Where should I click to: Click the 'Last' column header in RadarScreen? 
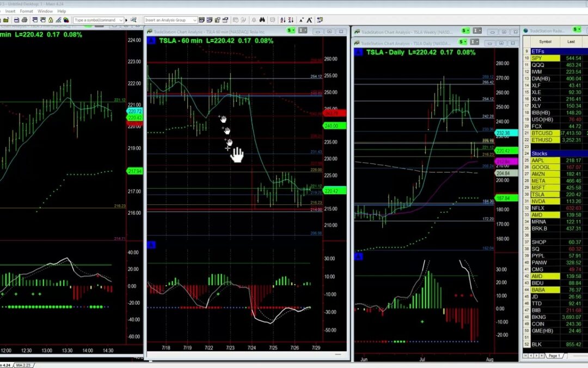click(x=571, y=41)
